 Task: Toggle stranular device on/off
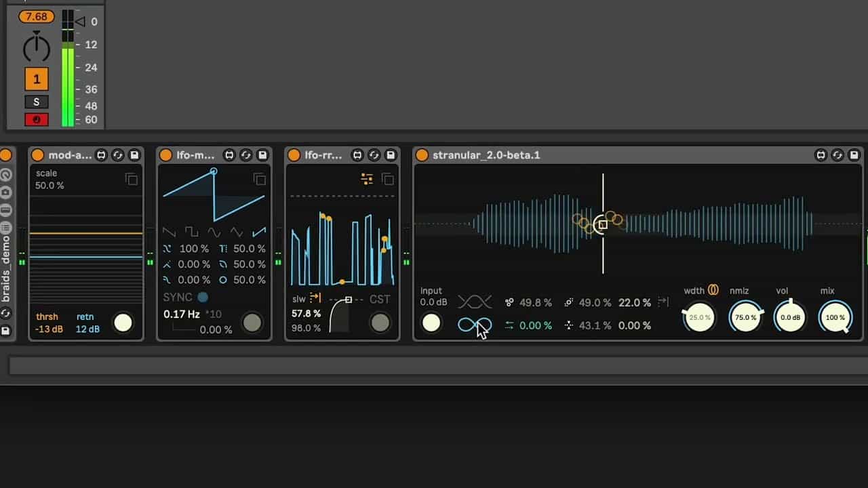[422, 155]
